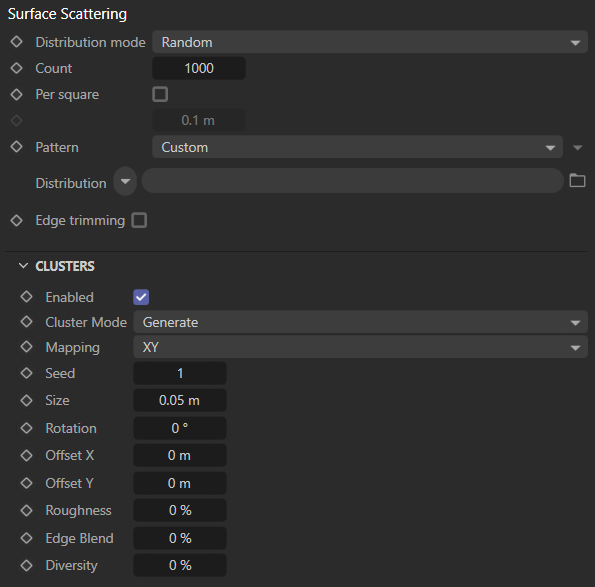The width and height of the screenshot is (595, 587).
Task: Click the Seed value field
Action: (180, 373)
